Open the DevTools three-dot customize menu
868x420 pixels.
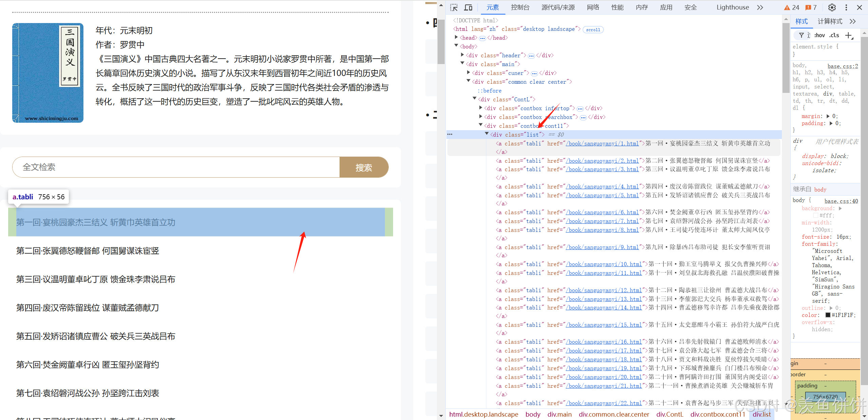[846, 7]
